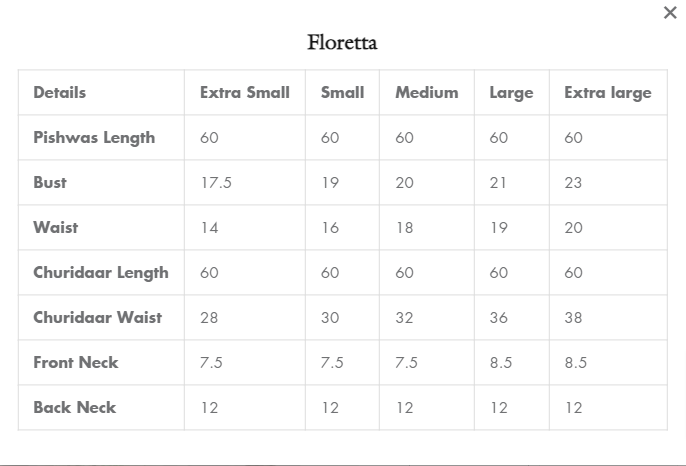The width and height of the screenshot is (686, 466).
Task: Select the Details column header
Action: 60,92
